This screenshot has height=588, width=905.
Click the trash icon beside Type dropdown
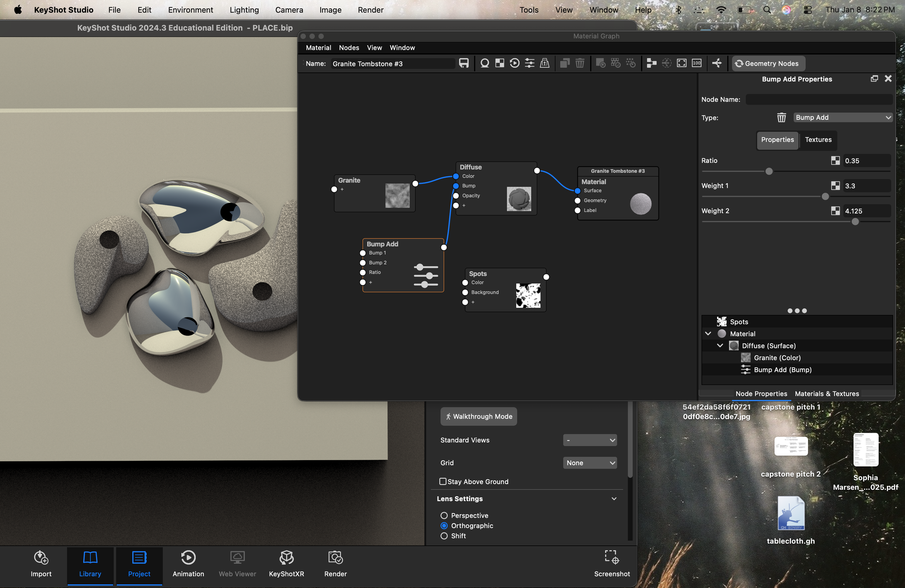[x=781, y=118]
